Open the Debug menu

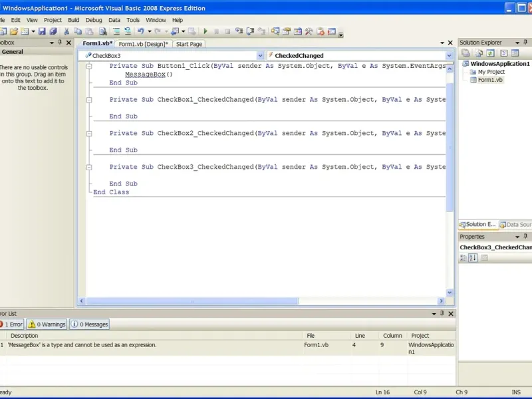94,20
